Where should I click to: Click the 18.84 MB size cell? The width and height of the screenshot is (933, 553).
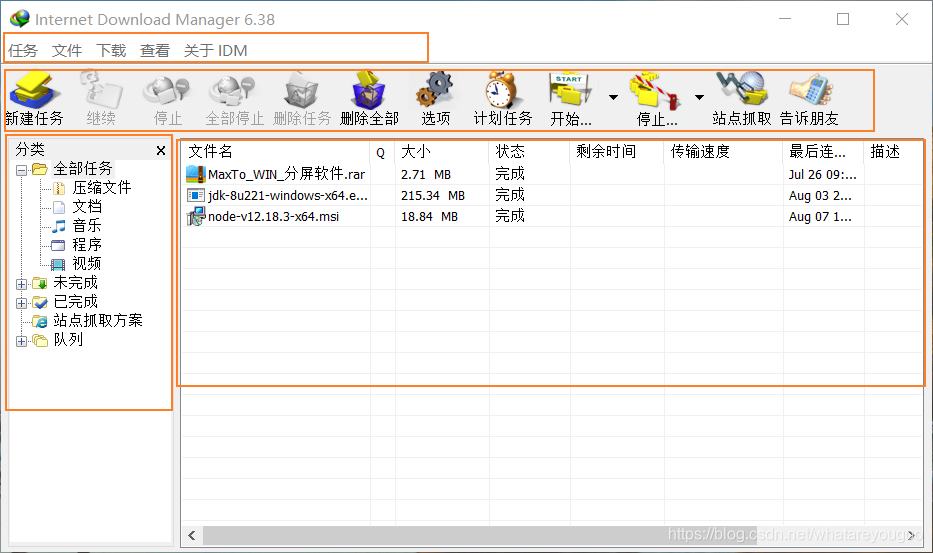pos(429,216)
